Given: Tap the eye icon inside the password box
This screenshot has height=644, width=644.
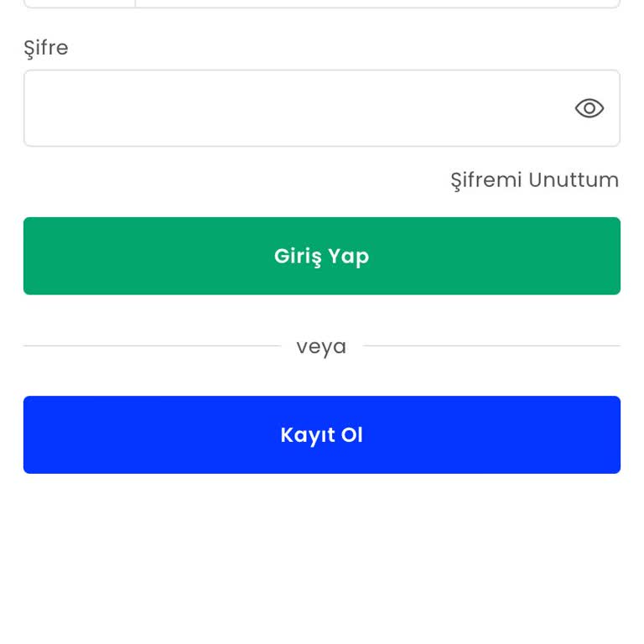Looking at the screenshot, I should coord(589,108).
